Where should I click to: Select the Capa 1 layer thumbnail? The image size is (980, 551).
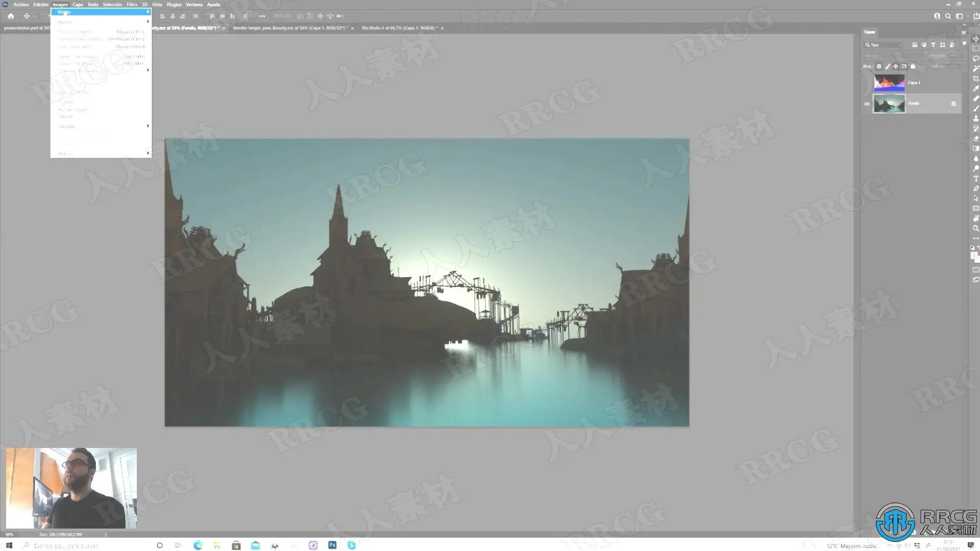(889, 83)
